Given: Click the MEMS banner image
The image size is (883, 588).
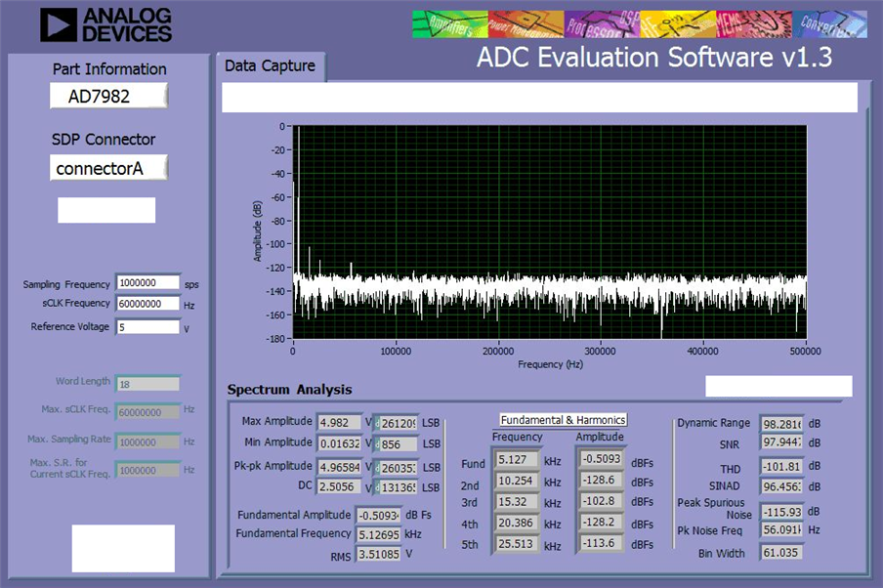Looking at the screenshot, I should click(754, 24).
